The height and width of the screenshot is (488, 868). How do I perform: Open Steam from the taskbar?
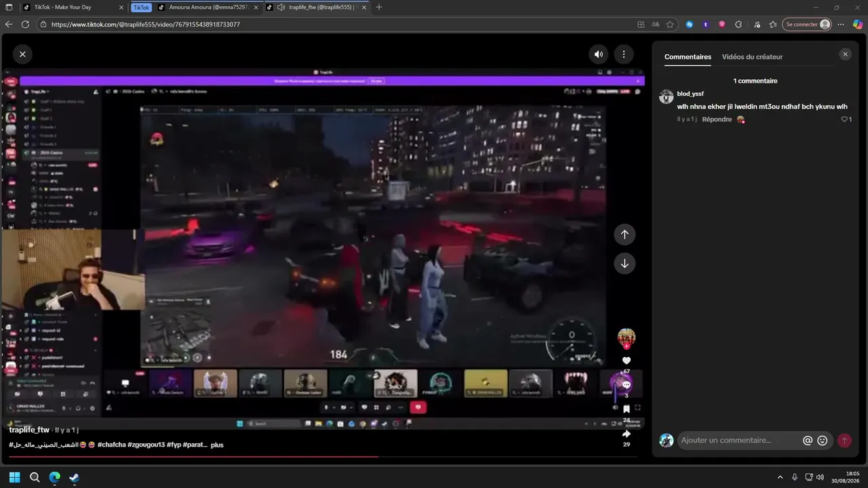[74, 477]
